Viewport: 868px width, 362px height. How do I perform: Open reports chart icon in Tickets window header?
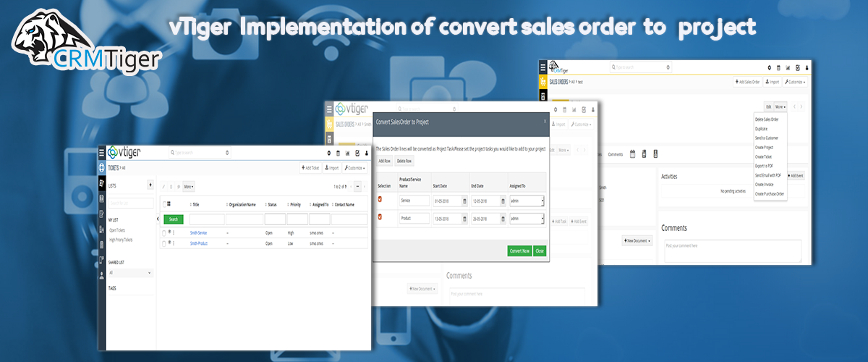point(348,153)
